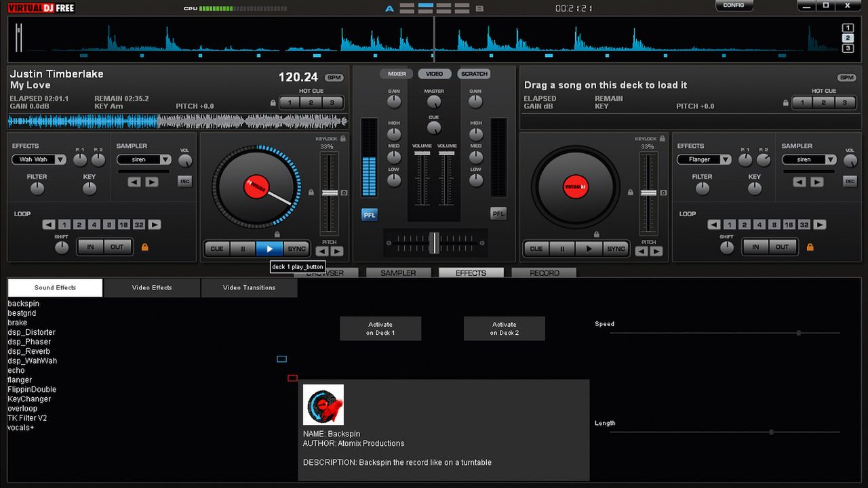Select deck 1 loop length 16
The image size is (868, 488).
(x=123, y=225)
